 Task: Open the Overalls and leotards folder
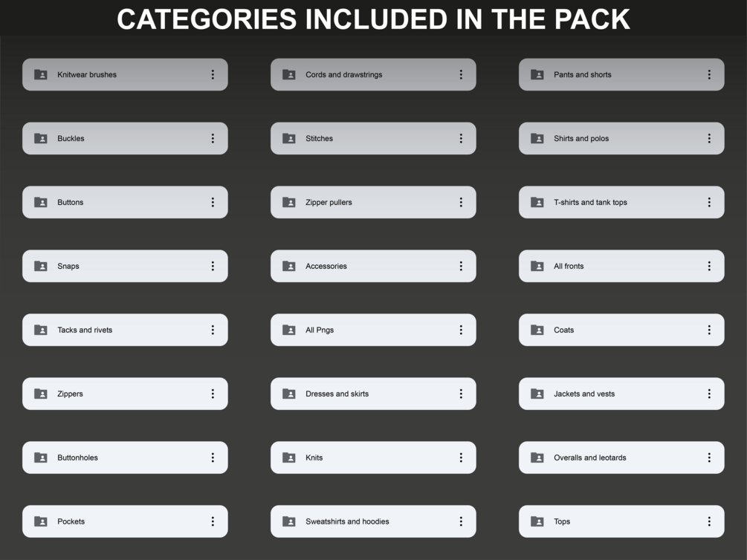(621, 458)
